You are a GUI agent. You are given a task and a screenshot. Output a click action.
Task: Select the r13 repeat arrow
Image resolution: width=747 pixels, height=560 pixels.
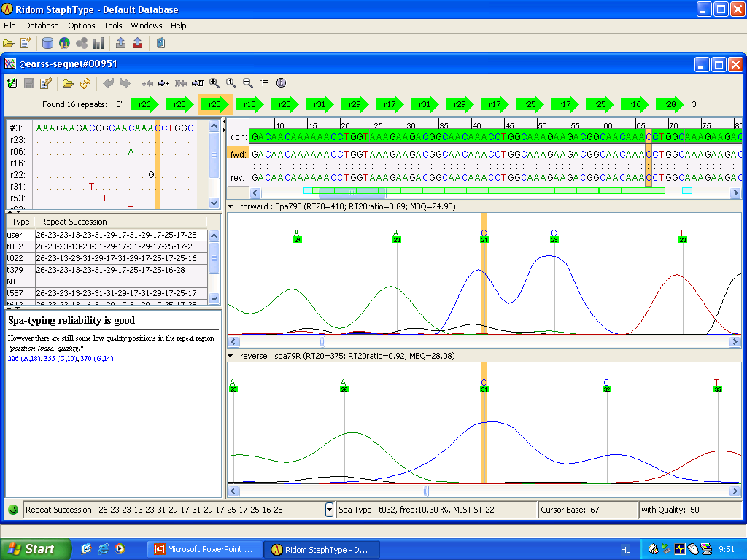point(249,104)
